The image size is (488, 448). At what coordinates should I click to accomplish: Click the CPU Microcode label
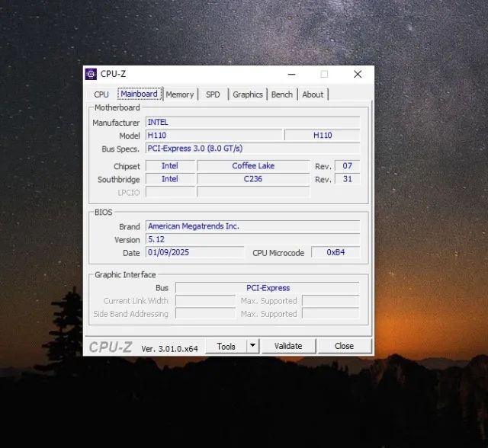coord(278,253)
